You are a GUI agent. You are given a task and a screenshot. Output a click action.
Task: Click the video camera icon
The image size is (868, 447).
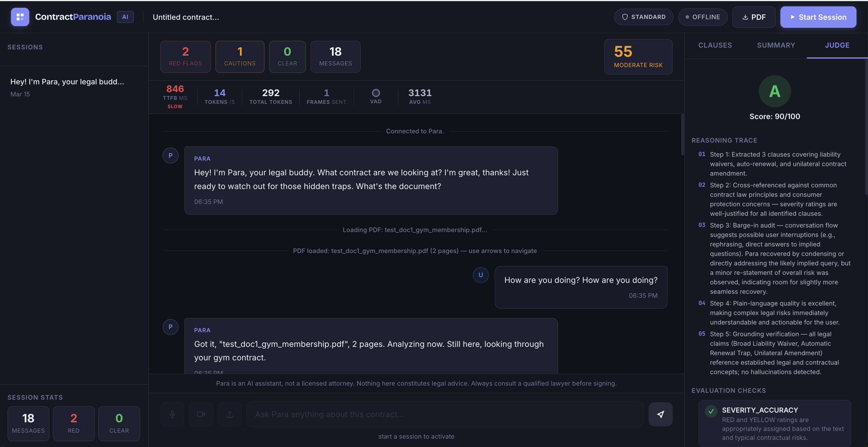click(x=201, y=414)
